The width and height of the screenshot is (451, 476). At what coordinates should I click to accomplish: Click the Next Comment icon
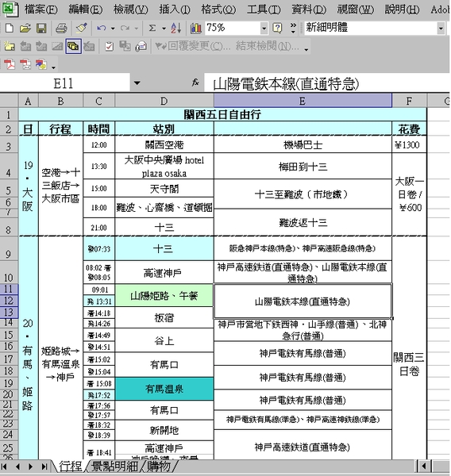coord(41,46)
